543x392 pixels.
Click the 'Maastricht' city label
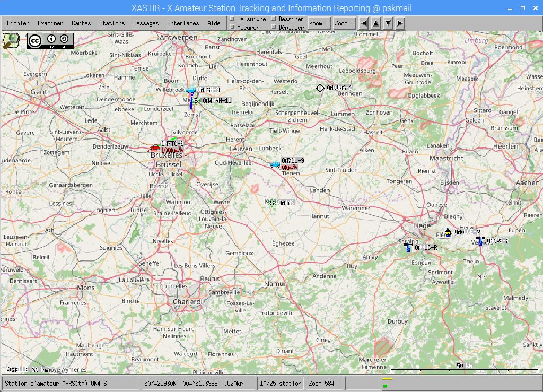point(446,158)
